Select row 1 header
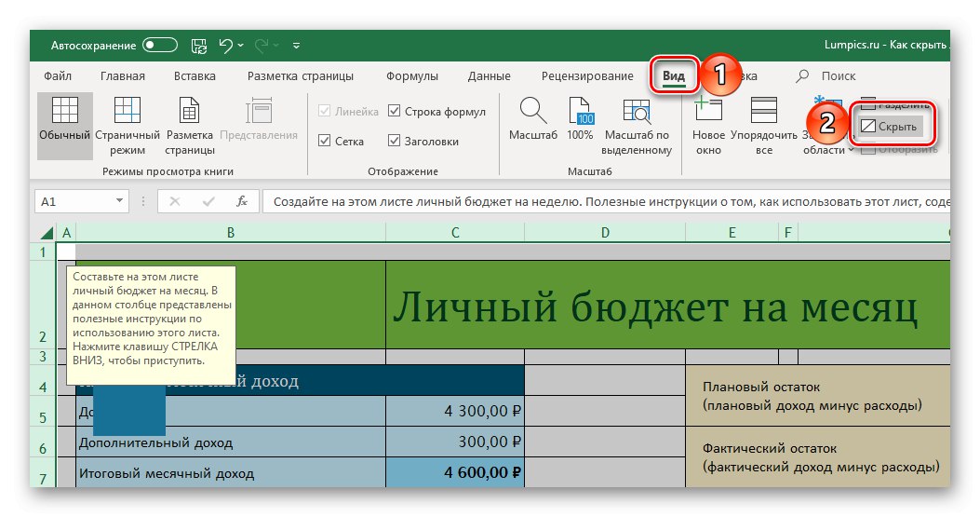Viewport: 980px width, 517px height. [43, 252]
